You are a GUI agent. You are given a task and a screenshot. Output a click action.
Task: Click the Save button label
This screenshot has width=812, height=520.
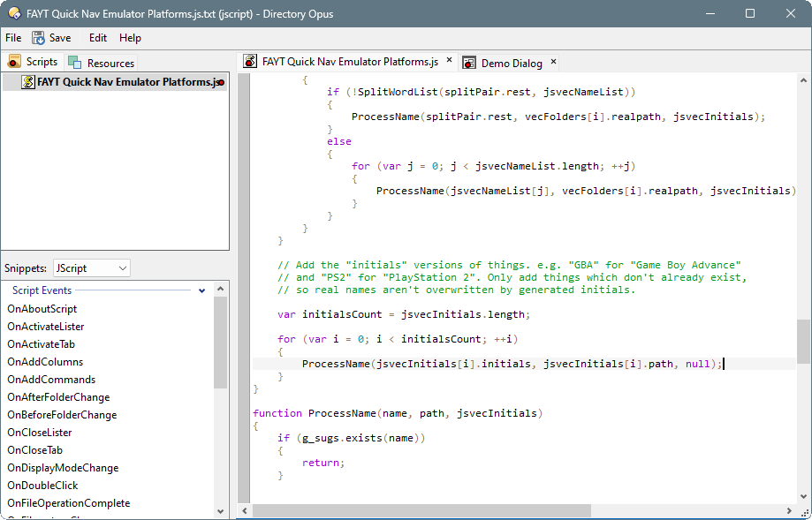click(x=60, y=38)
